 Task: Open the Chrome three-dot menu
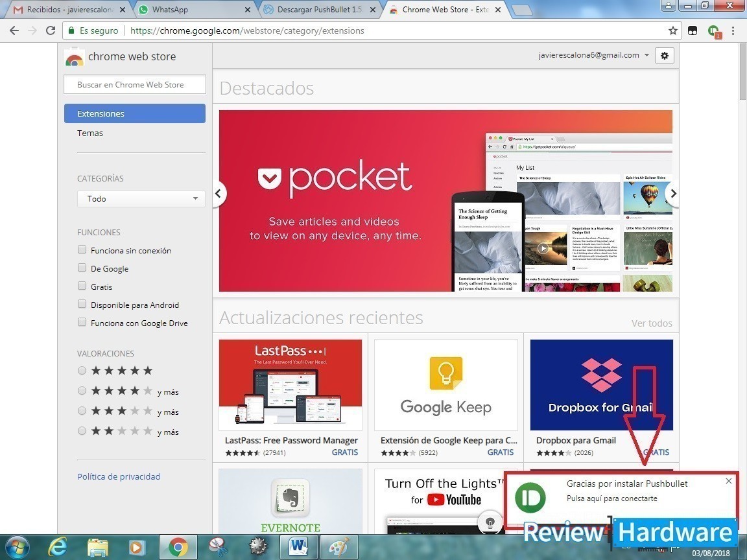click(x=733, y=30)
